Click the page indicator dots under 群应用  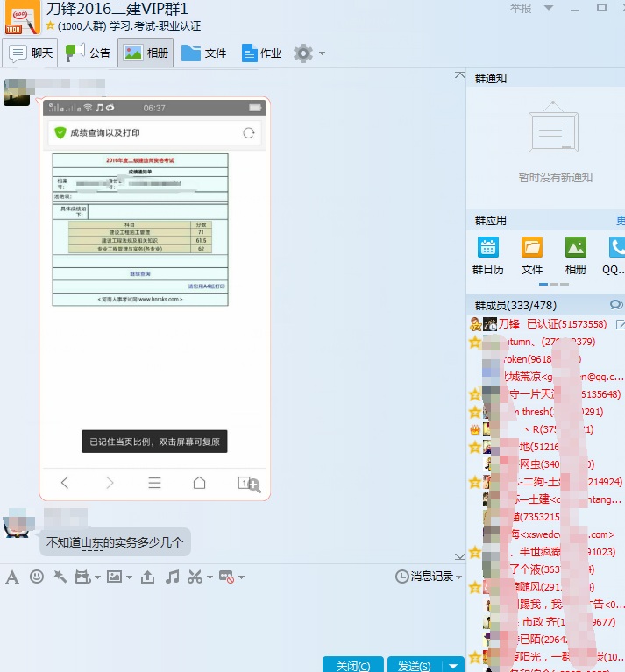[x=554, y=284]
